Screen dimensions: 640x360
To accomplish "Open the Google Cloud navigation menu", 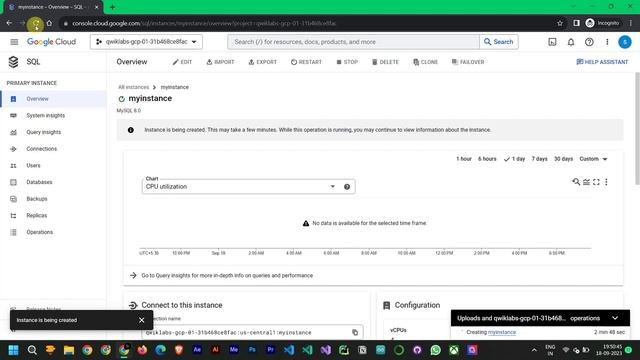I will [x=14, y=42].
